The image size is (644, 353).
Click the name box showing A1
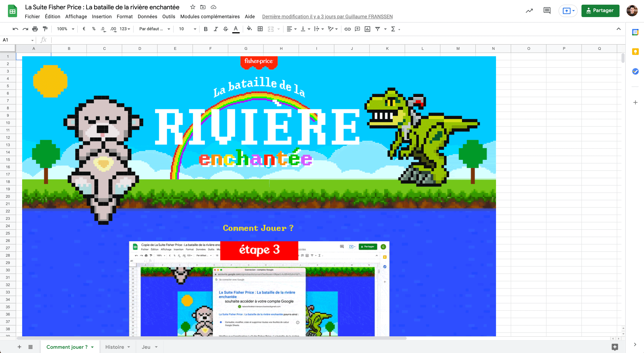(18, 40)
